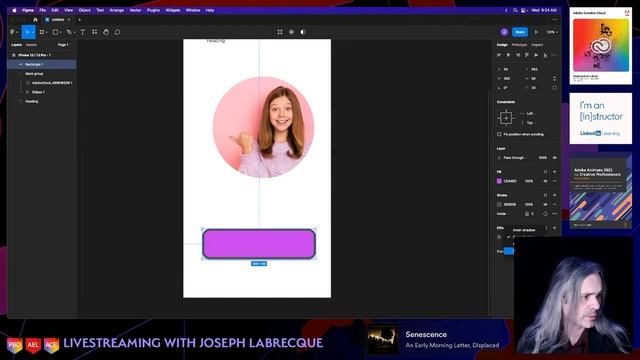Click the Edit object icon in toolbar
The height and width of the screenshot is (360, 640).
click(x=280, y=32)
